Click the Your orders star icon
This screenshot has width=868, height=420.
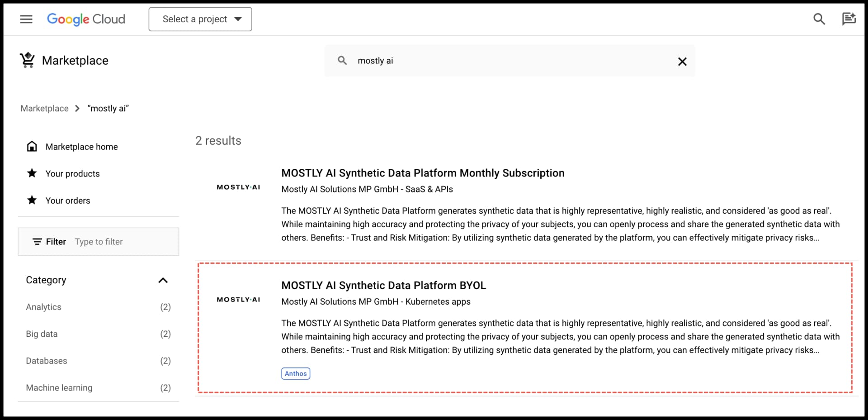tap(32, 200)
